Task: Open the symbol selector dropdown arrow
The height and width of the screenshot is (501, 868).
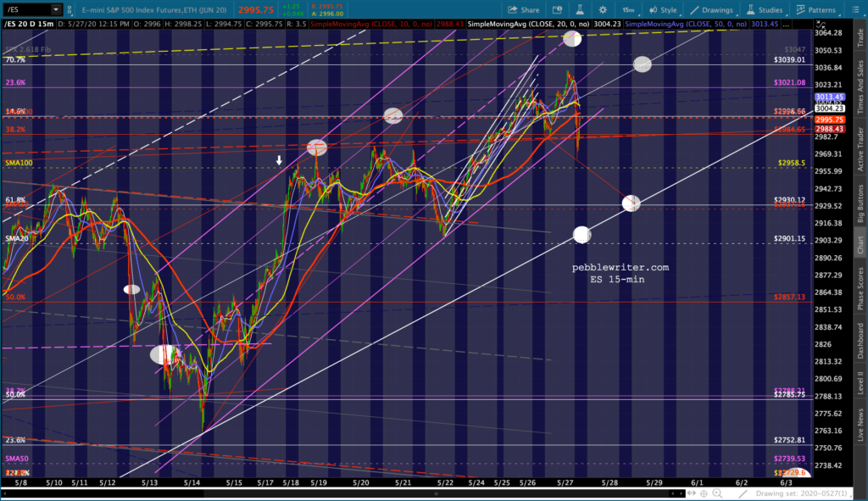Action: [56, 9]
